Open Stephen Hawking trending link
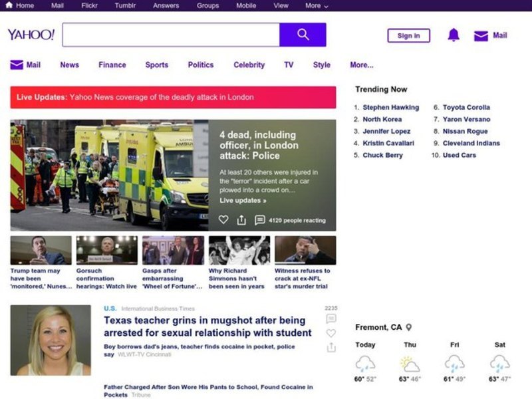Viewport: 532px width, 399px height. coord(390,107)
